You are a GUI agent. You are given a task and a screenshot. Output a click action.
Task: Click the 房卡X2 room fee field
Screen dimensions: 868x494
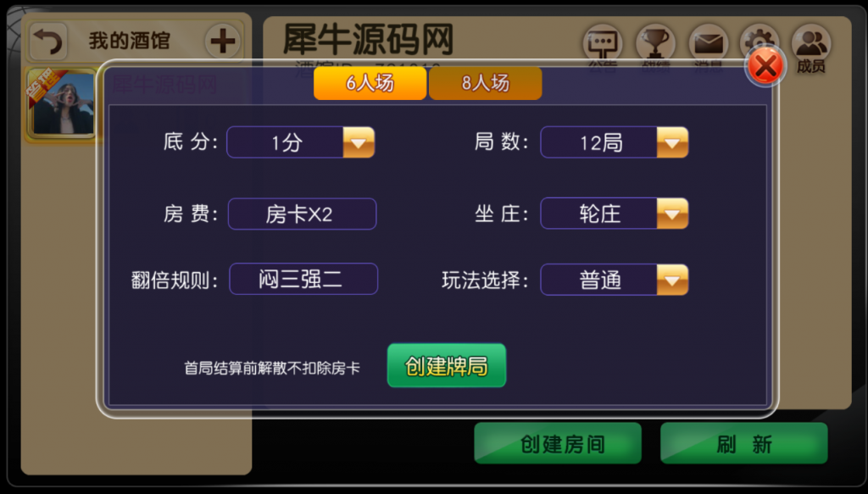303,214
